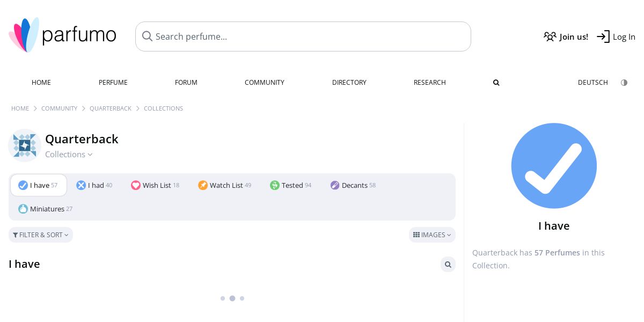Select the I had collection tab
The image size is (644, 322).
(x=94, y=185)
